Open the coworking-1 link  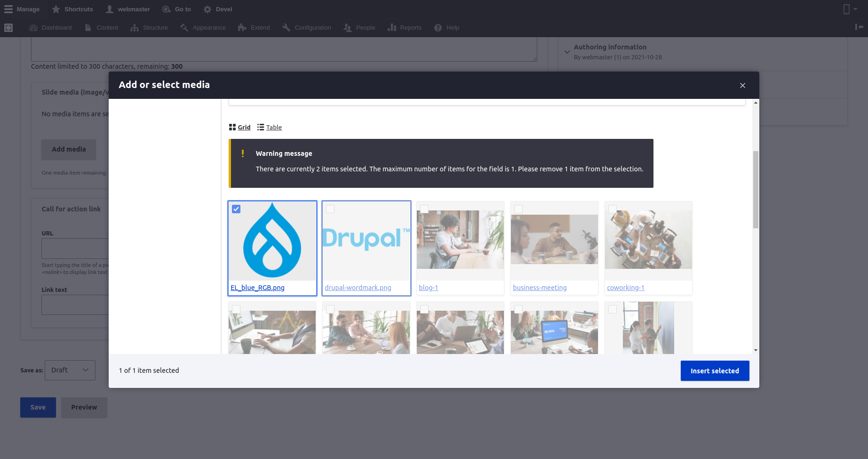(x=626, y=288)
